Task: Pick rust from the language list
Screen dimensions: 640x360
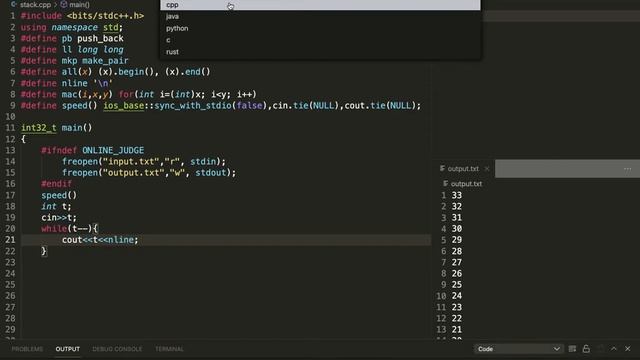Action: [x=320, y=52]
